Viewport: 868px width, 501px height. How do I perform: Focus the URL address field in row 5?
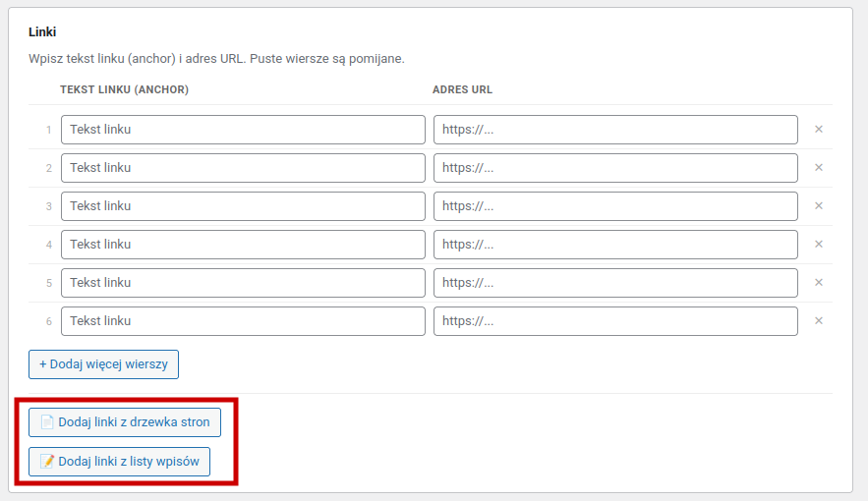tap(615, 283)
